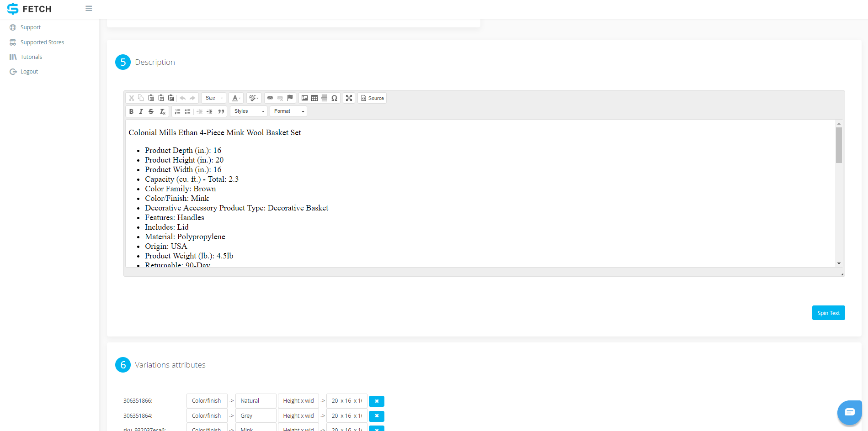The width and height of the screenshot is (868, 431).
Task: Click Height x wid field for 306351866
Action: (298, 401)
